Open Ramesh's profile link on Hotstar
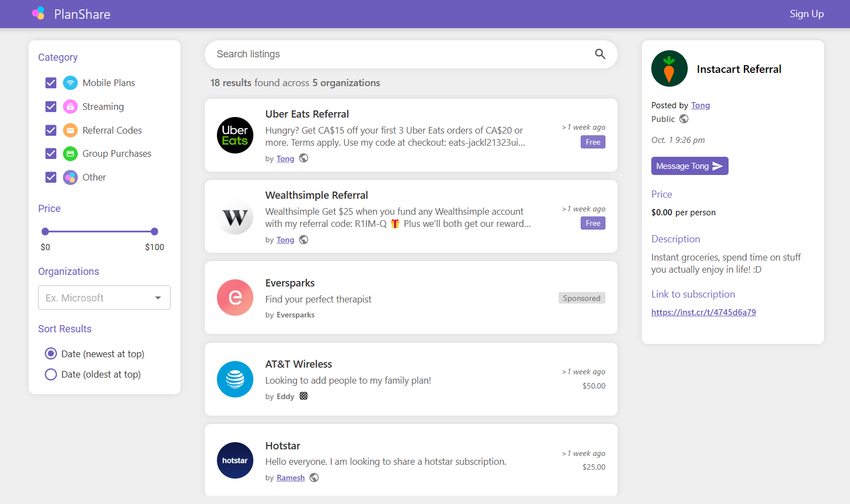Screen dimensions: 850x504 click(x=290, y=478)
